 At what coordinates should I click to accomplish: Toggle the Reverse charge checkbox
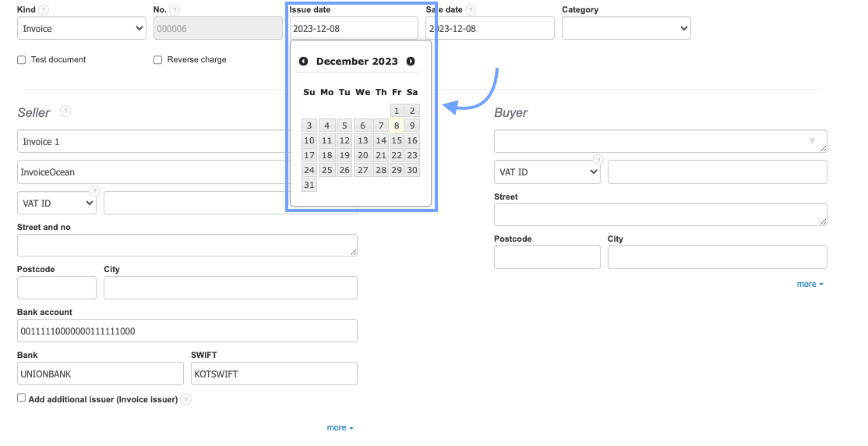(158, 60)
